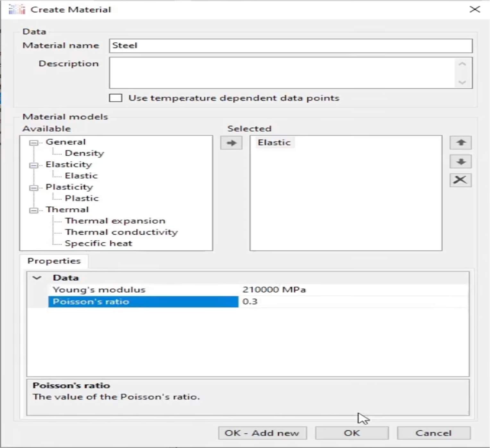Viewport: 490px width, 448px height.
Task: Click the Description scrollbar down arrow
Action: [462, 82]
